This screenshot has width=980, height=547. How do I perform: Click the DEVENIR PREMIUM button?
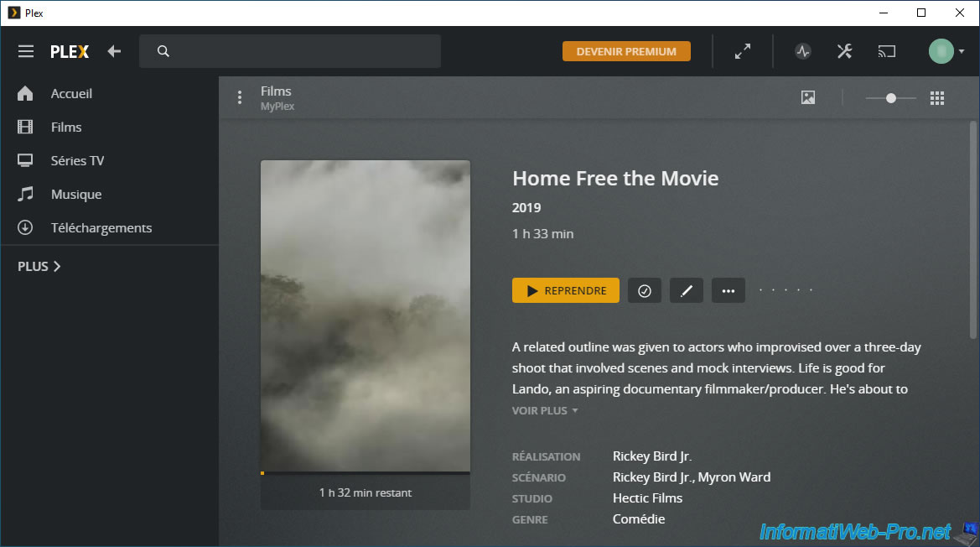(626, 51)
